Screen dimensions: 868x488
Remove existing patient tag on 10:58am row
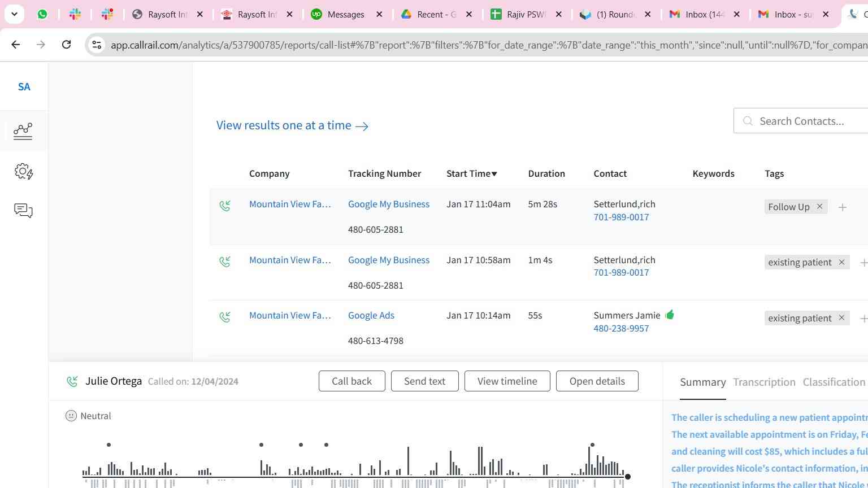(841, 262)
